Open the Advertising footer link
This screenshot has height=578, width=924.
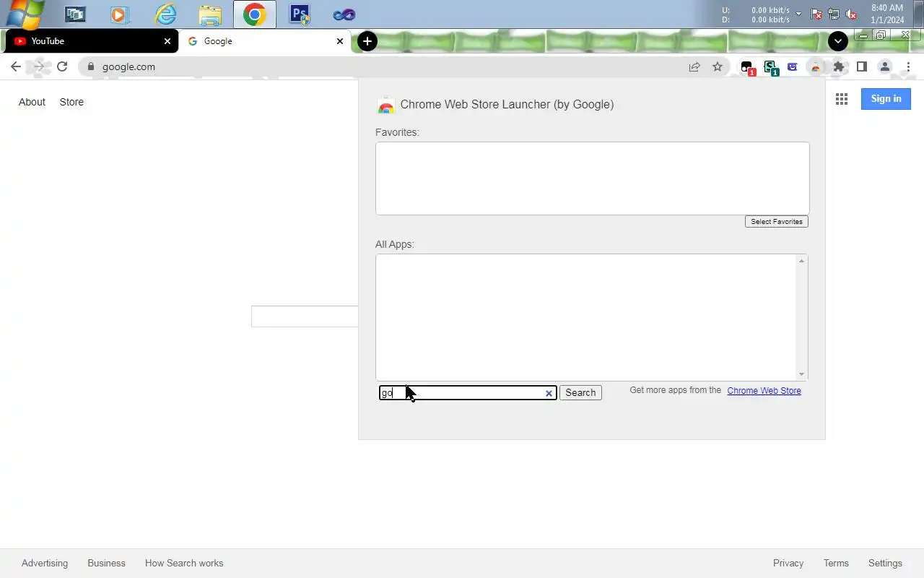(x=45, y=563)
